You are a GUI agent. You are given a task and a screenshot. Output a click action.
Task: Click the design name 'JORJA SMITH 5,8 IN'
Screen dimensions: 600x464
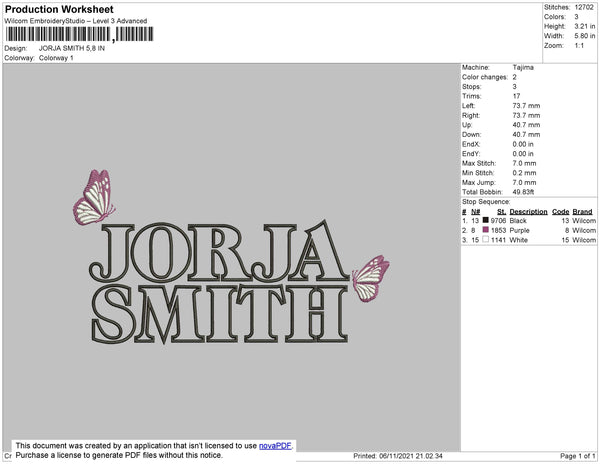pyautogui.click(x=72, y=48)
